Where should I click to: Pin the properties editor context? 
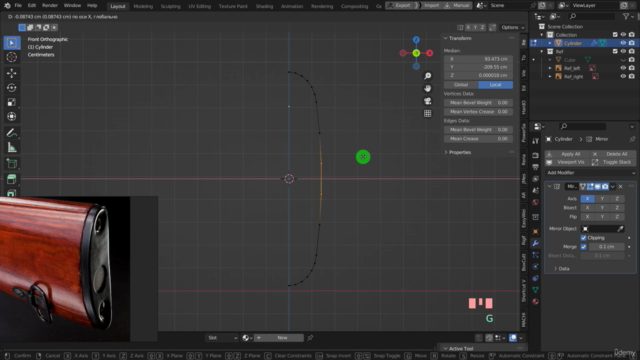pos(632,139)
